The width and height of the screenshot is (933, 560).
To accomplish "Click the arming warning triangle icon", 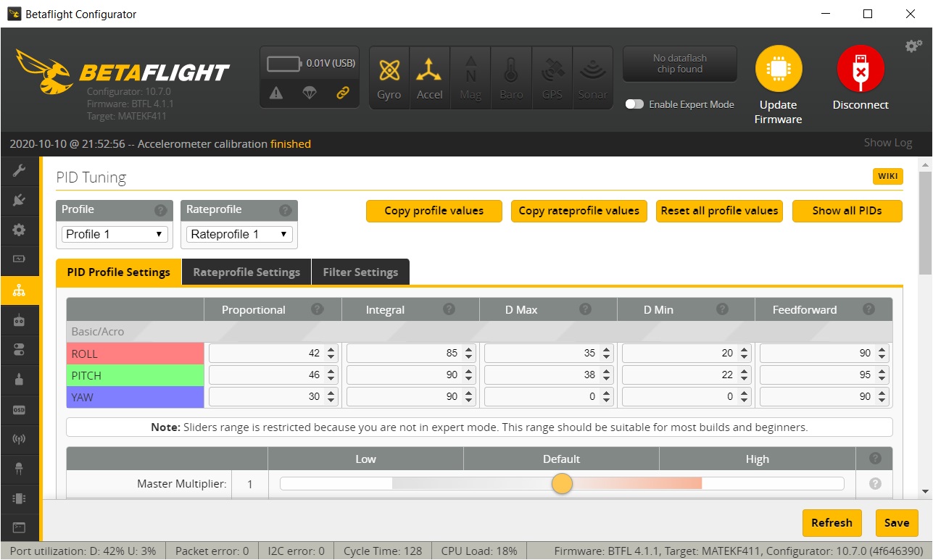I will pyautogui.click(x=276, y=93).
